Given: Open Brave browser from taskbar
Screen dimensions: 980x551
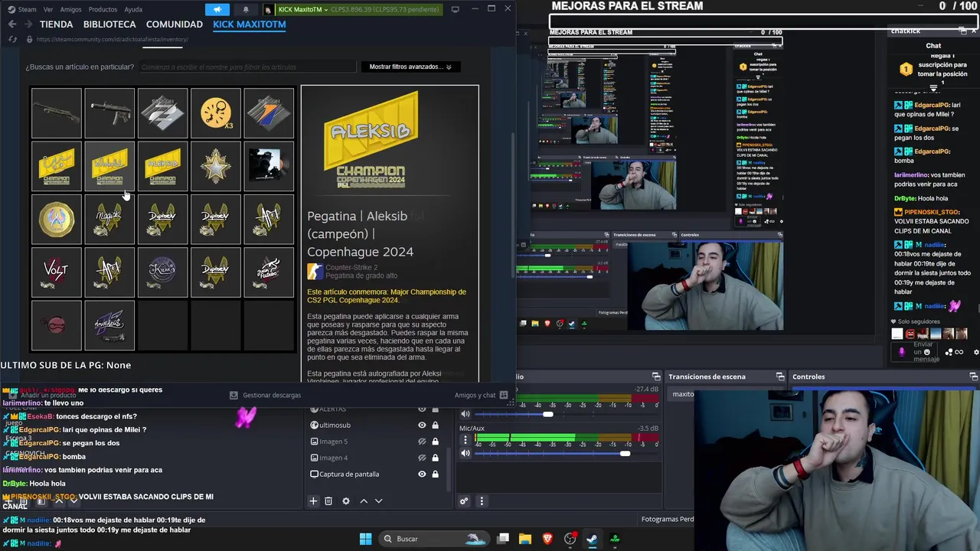Looking at the screenshot, I should point(547,539).
